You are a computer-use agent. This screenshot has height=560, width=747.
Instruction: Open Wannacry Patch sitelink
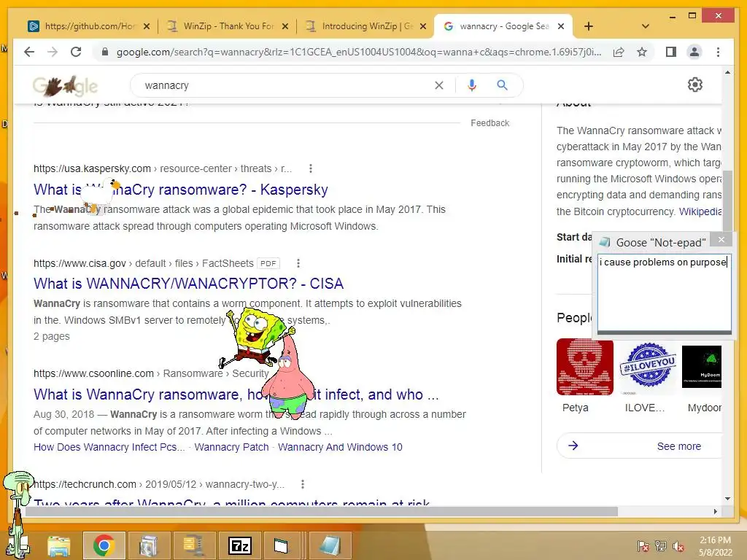coord(231,447)
